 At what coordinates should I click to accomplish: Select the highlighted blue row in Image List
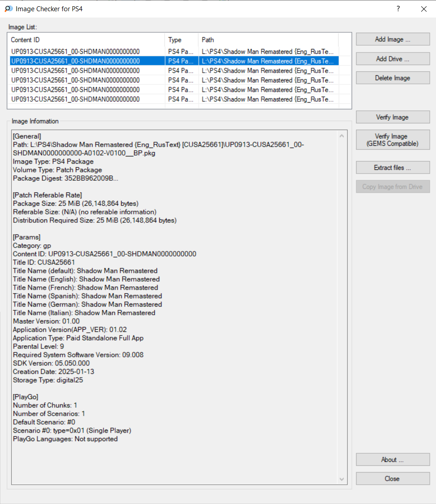pos(174,61)
